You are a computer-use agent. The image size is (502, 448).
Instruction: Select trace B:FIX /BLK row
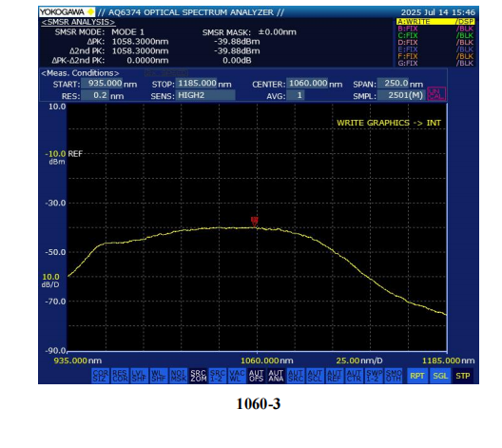435,29
